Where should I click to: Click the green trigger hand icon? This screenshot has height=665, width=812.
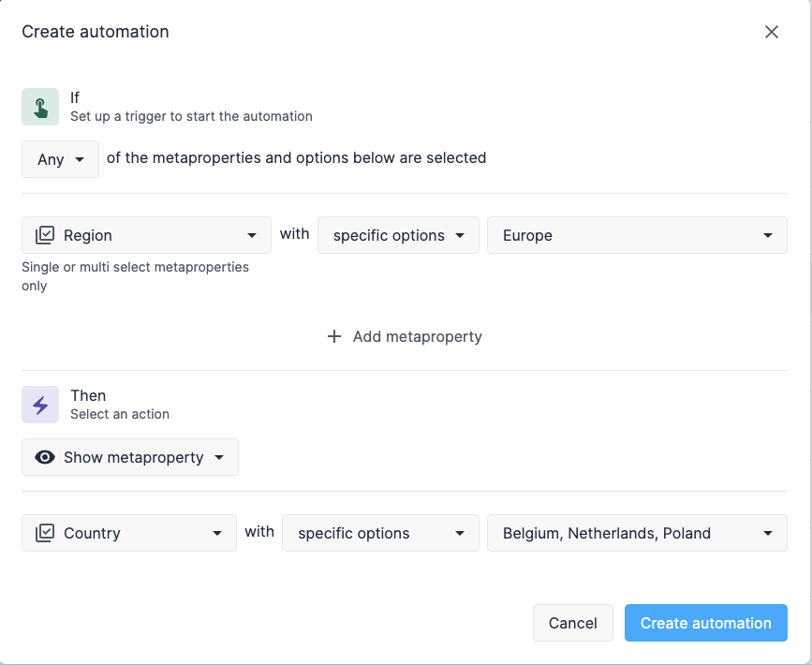(x=40, y=107)
